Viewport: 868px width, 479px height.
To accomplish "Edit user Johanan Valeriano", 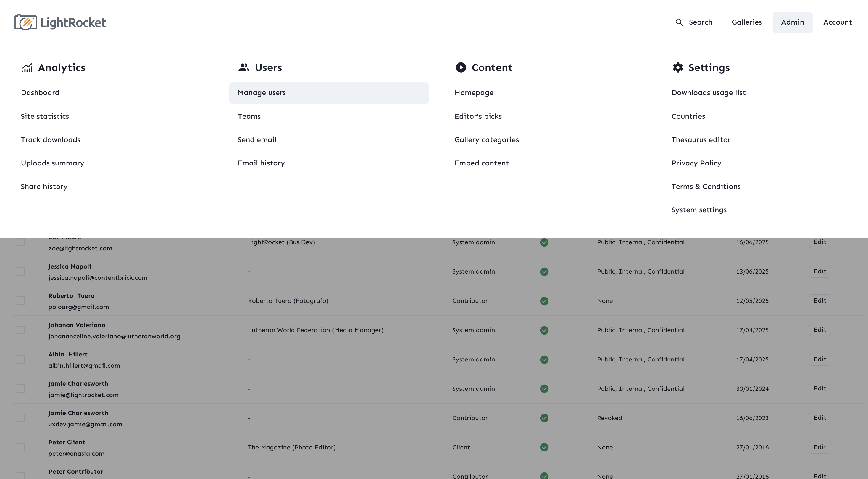I will coord(820,330).
